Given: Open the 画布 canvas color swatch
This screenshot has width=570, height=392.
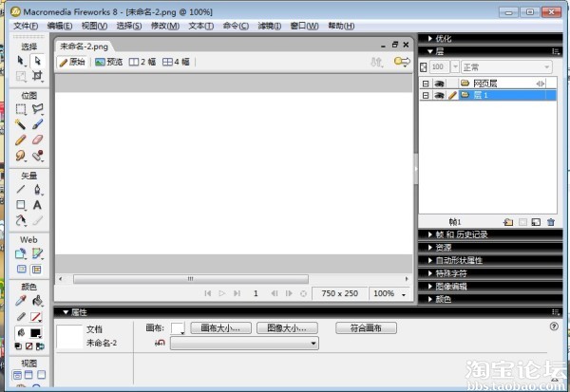Looking at the screenshot, I should (178, 328).
